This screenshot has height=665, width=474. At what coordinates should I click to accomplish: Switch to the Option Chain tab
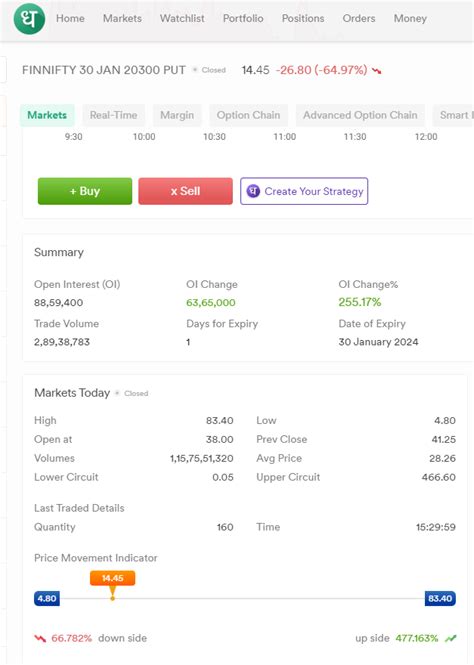[x=248, y=115]
